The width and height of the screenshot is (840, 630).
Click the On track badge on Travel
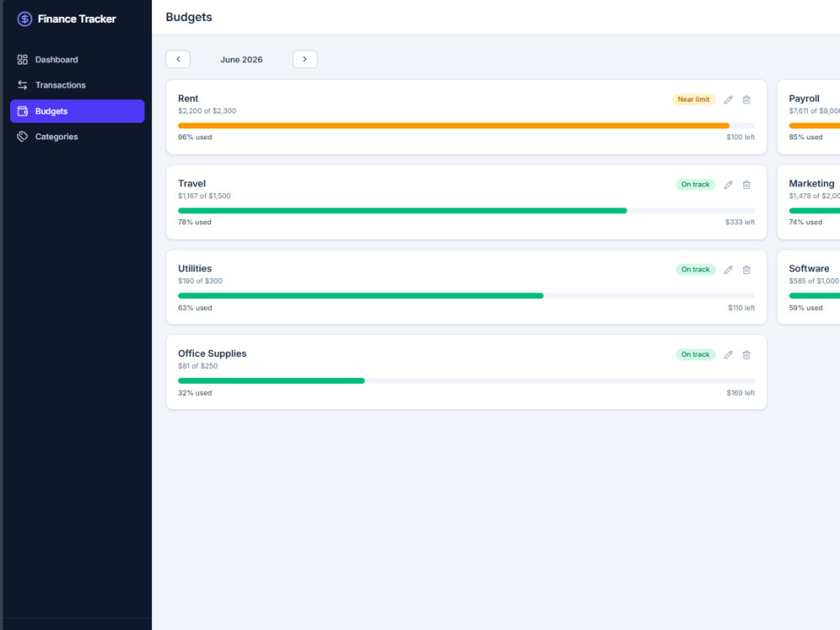pyautogui.click(x=695, y=185)
